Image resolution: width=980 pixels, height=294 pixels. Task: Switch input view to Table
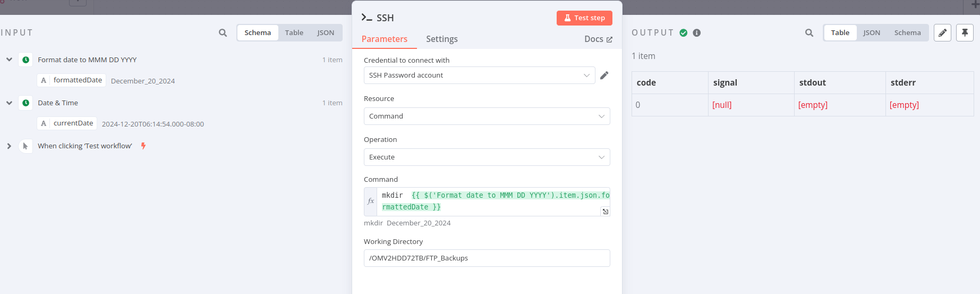click(x=294, y=33)
